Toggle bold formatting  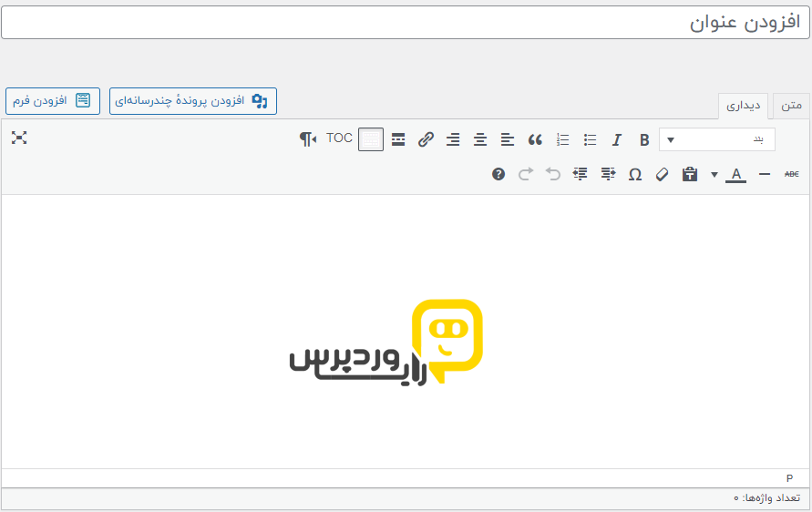click(643, 139)
